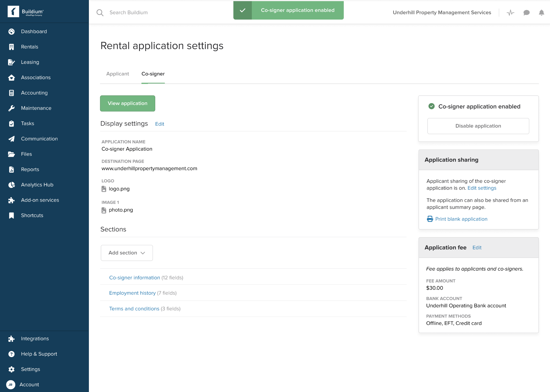Open the Analytics Hub
This screenshot has height=392, width=550.
(x=37, y=184)
